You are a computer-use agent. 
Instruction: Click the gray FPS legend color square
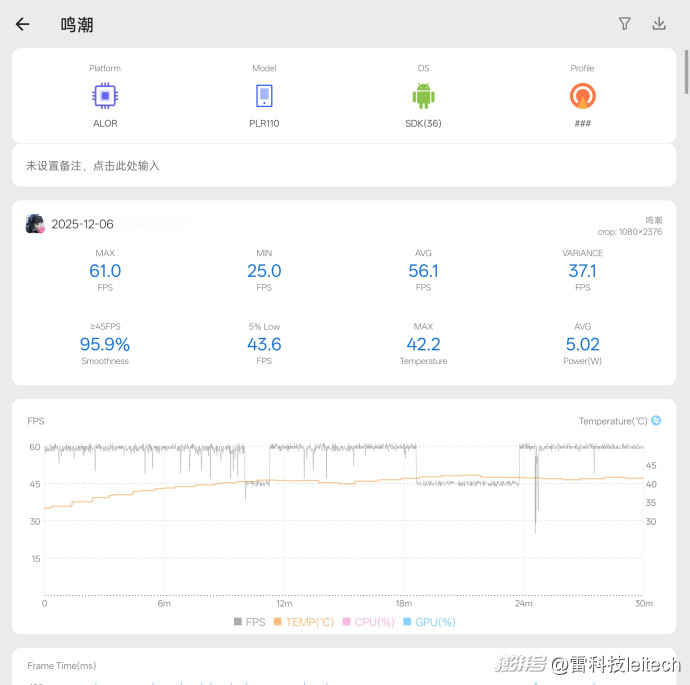point(238,622)
